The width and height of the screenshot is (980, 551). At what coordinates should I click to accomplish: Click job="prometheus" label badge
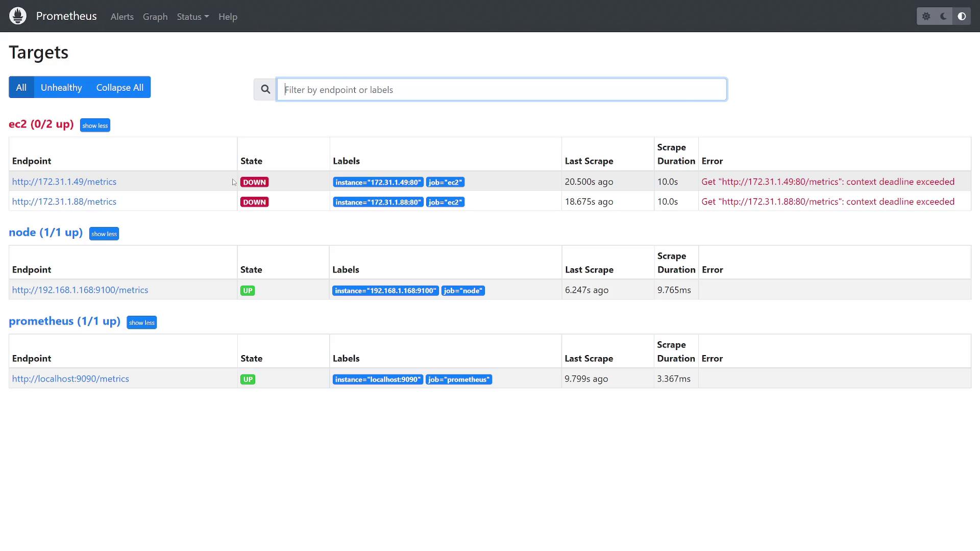click(458, 380)
